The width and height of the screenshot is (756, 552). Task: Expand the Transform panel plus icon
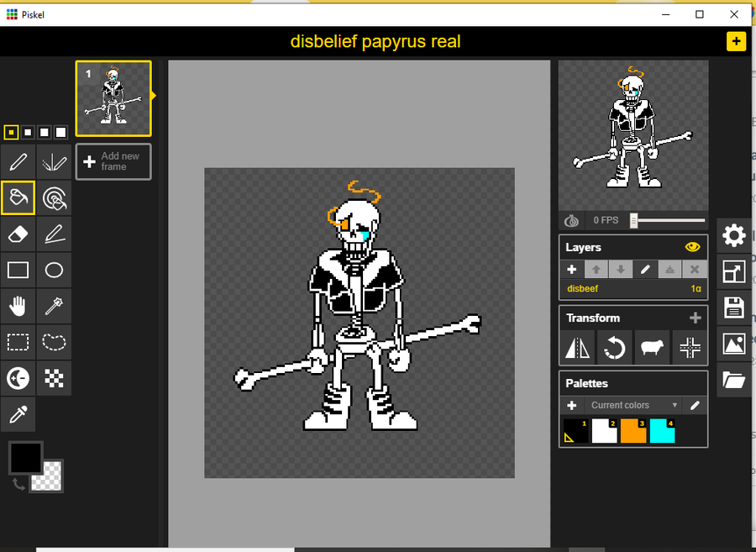(x=695, y=318)
